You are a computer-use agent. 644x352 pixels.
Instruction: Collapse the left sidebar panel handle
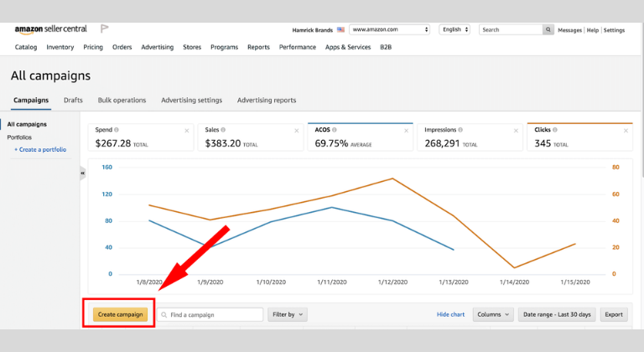(83, 173)
